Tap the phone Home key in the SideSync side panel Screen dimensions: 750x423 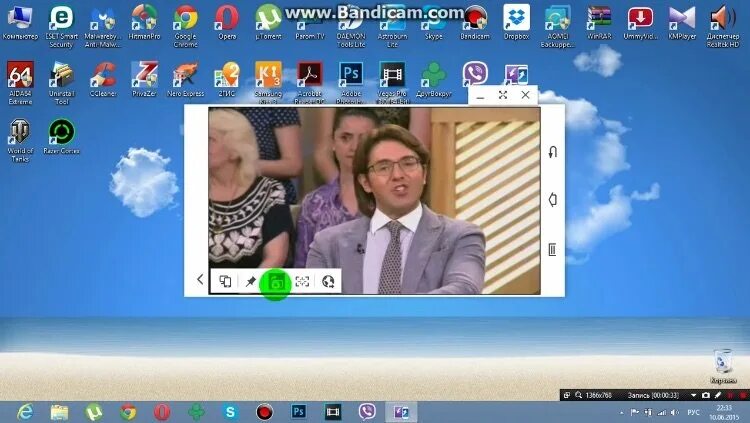coord(552,199)
